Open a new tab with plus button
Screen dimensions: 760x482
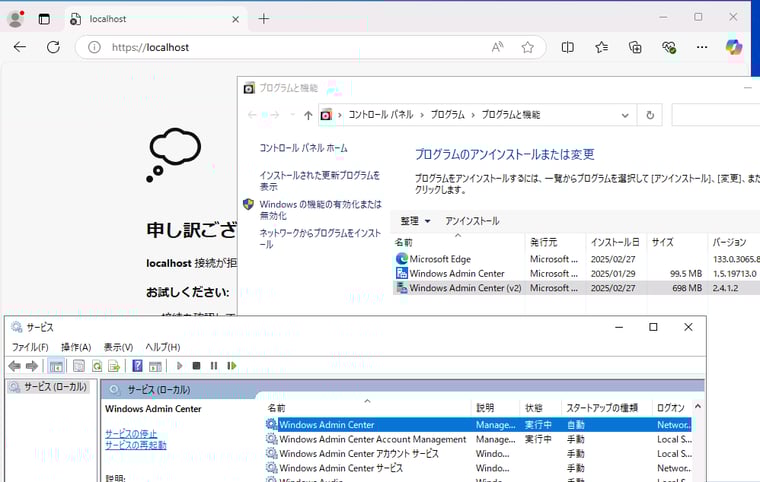click(264, 19)
